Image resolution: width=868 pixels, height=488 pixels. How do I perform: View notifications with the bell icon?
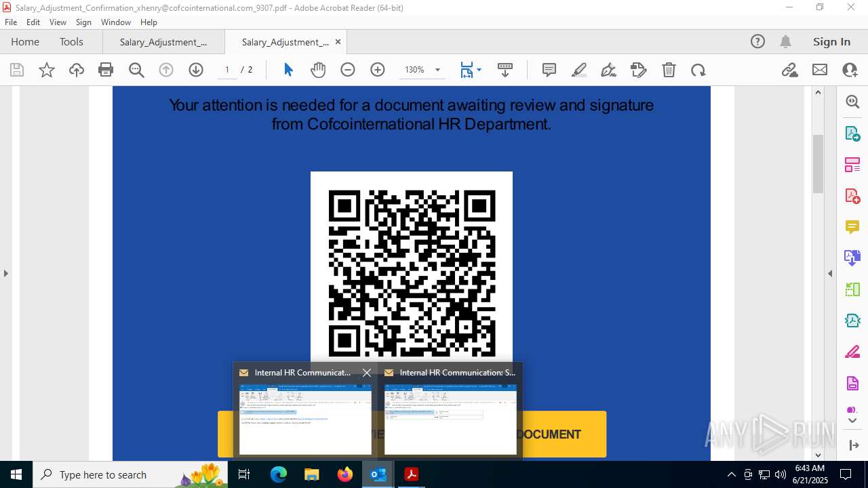point(785,41)
